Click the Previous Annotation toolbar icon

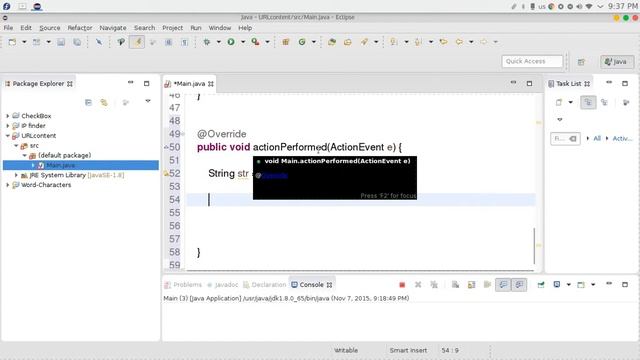[x=418, y=42]
